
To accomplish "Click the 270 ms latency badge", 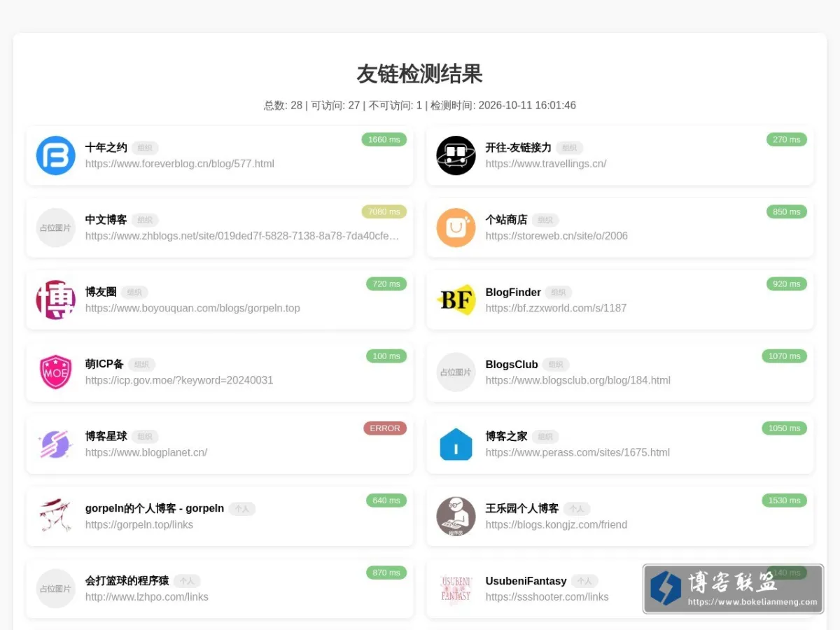I will coord(787,139).
